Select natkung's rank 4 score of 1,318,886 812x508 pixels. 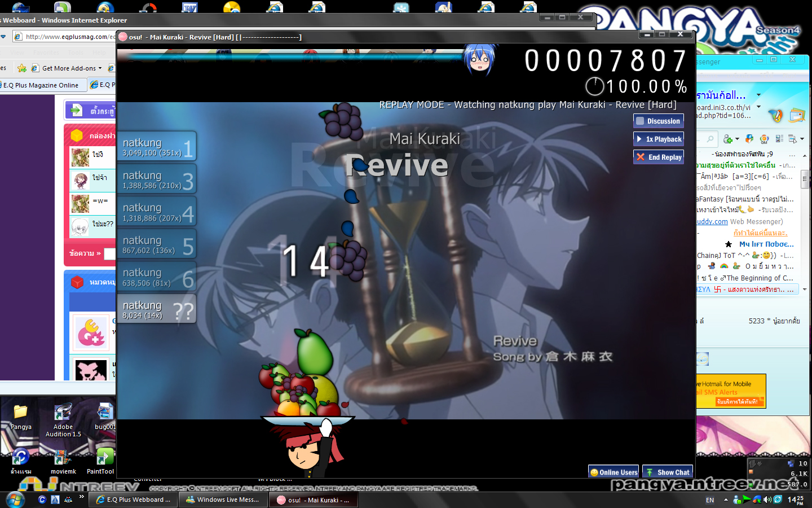point(157,211)
